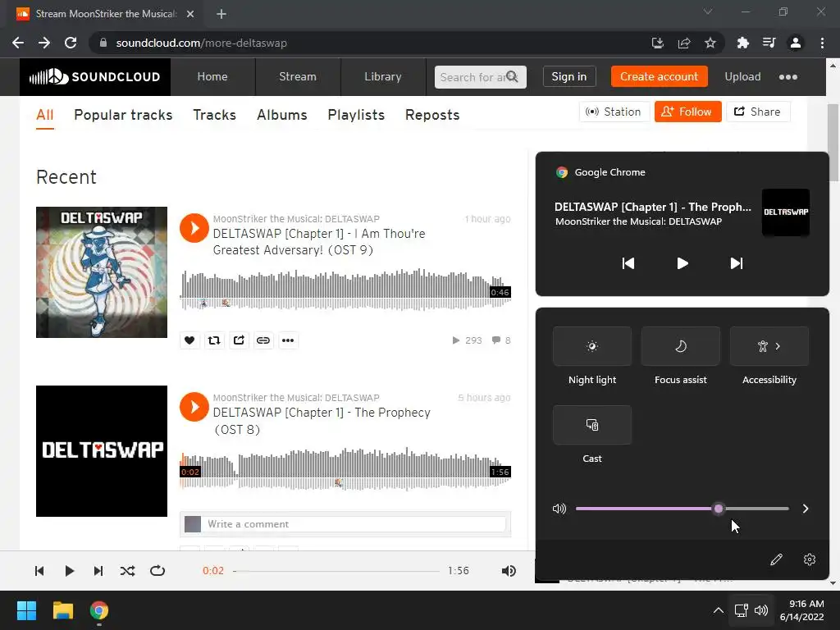840x630 pixels.
Task: Switch to the All tab
Action: pyautogui.click(x=45, y=115)
